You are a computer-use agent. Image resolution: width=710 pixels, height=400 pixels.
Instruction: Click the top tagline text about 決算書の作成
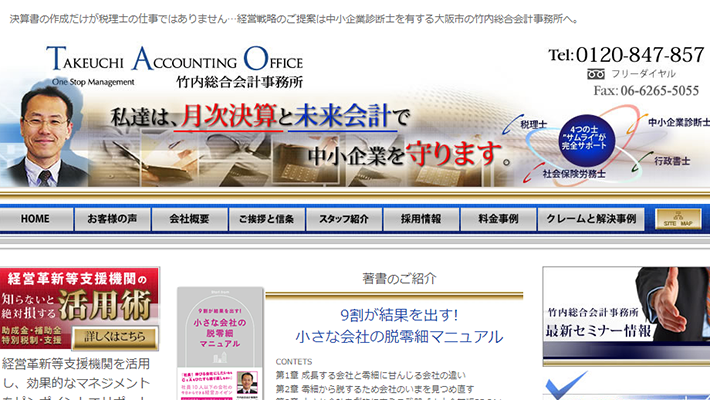pos(294,19)
